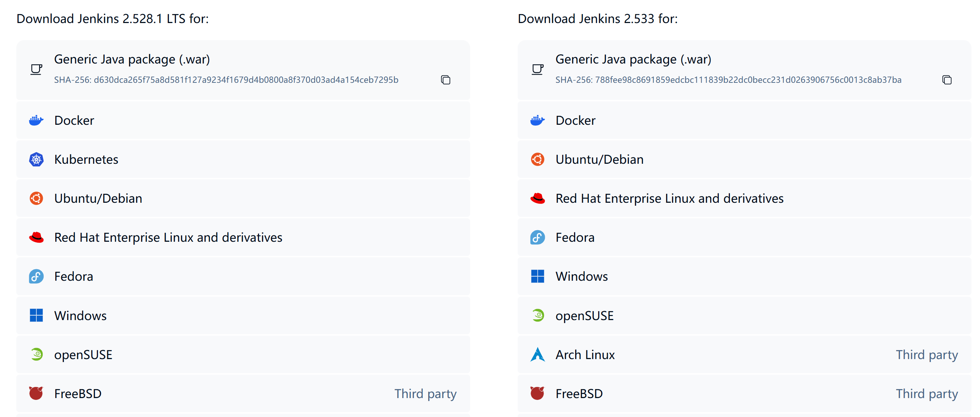Copy the 2.533 war SHA-256 hash
The width and height of the screenshot is (980, 417).
pyautogui.click(x=947, y=80)
